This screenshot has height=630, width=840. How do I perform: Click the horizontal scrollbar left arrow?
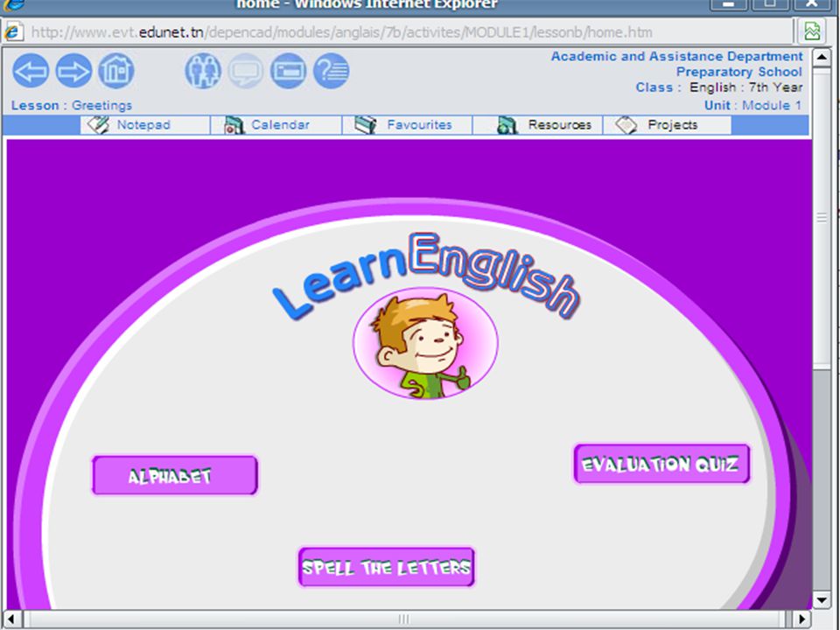10,619
